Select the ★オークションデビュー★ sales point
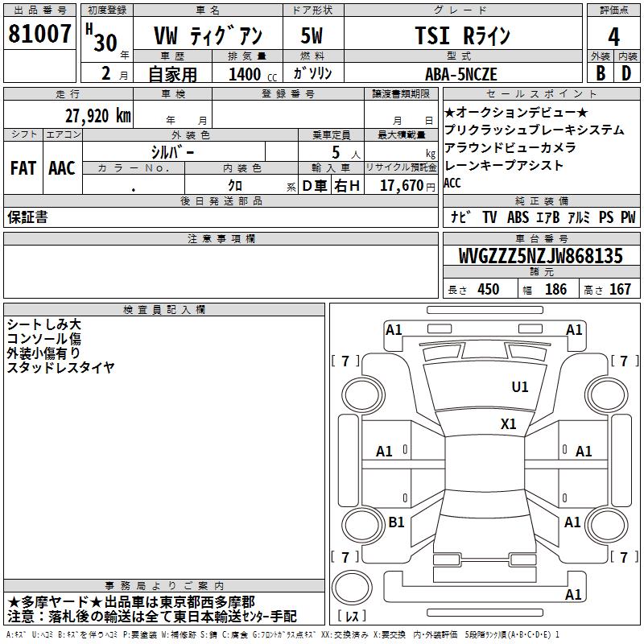 pos(516,112)
